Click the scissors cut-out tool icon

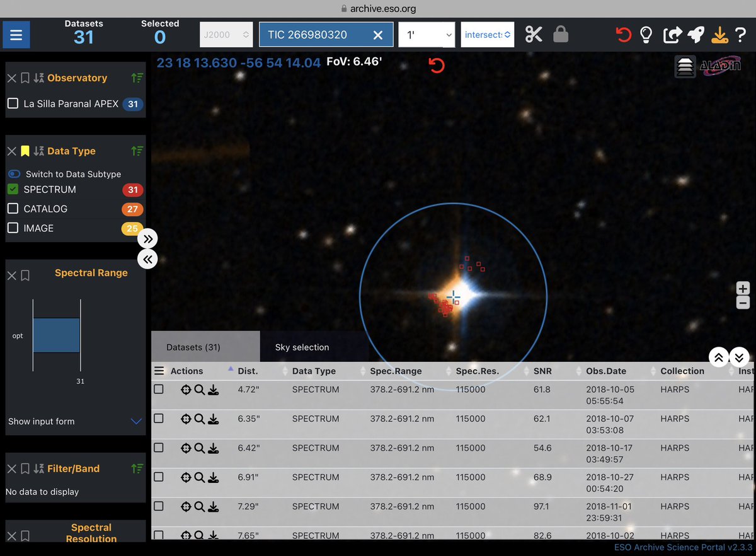point(534,35)
